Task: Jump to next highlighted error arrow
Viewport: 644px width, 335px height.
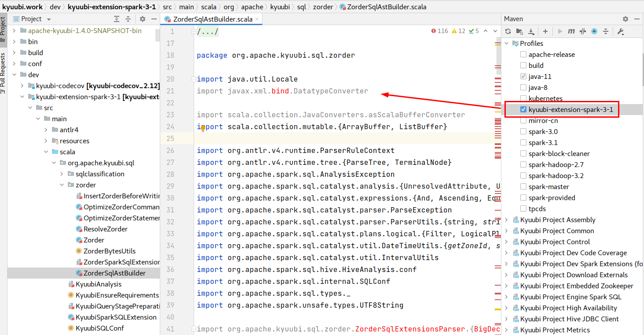Action: (x=495, y=31)
